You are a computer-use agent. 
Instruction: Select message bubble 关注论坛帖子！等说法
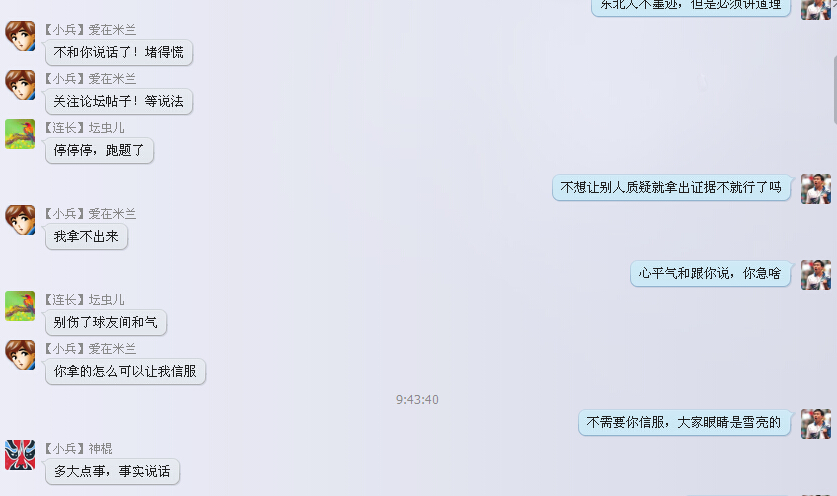tap(119, 101)
